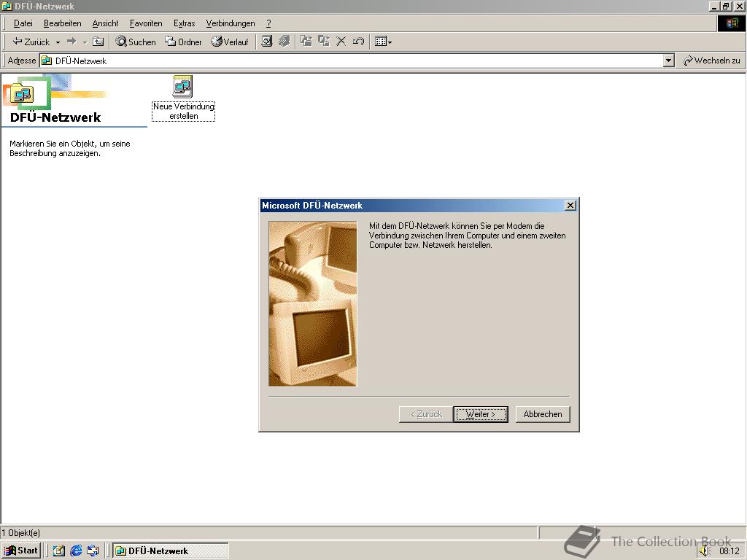The image size is (747, 560).
Task: Select the Neue Verbindung erstellen icon
Action: click(x=183, y=98)
